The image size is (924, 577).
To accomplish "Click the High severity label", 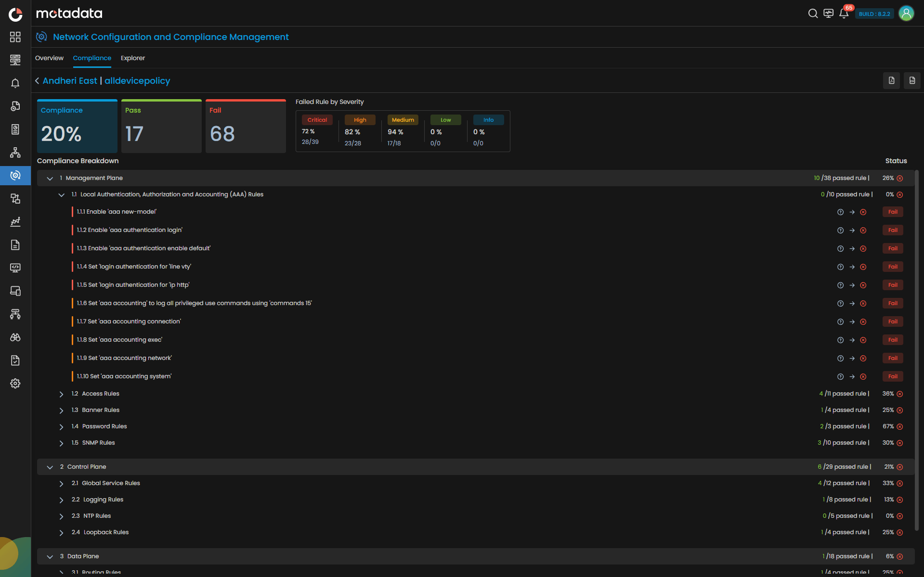I will (x=360, y=120).
